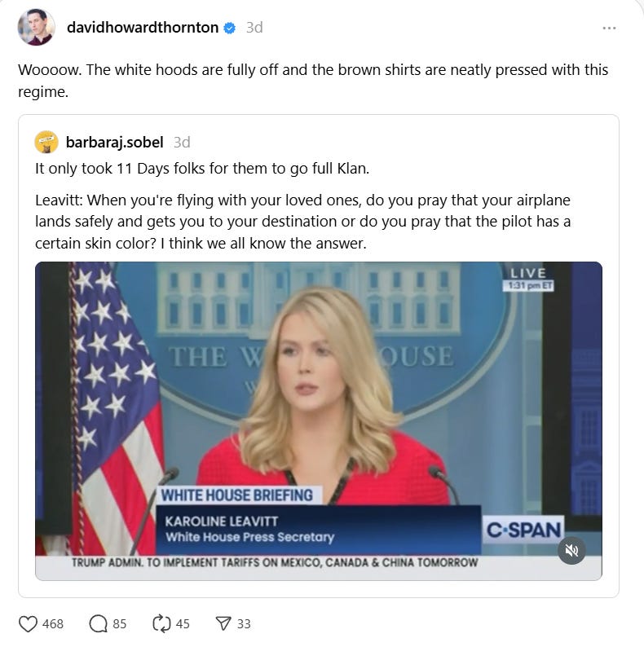The width and height of the screenshot is (644, 647).
Task: Click the main post's 3d timestamp
Action: coord(254,28)
